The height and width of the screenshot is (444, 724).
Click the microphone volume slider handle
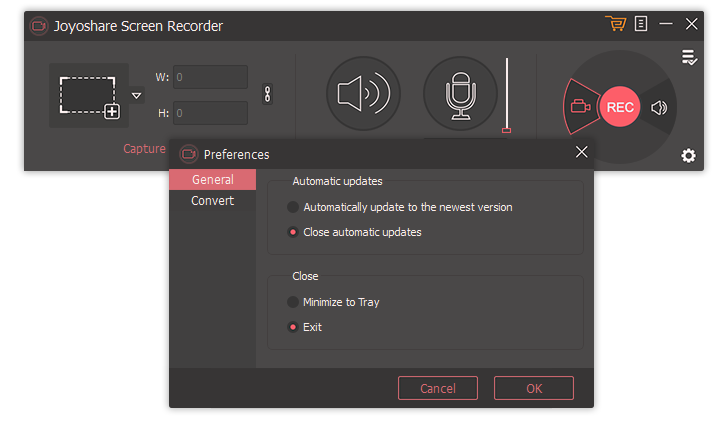click(507, 130)
